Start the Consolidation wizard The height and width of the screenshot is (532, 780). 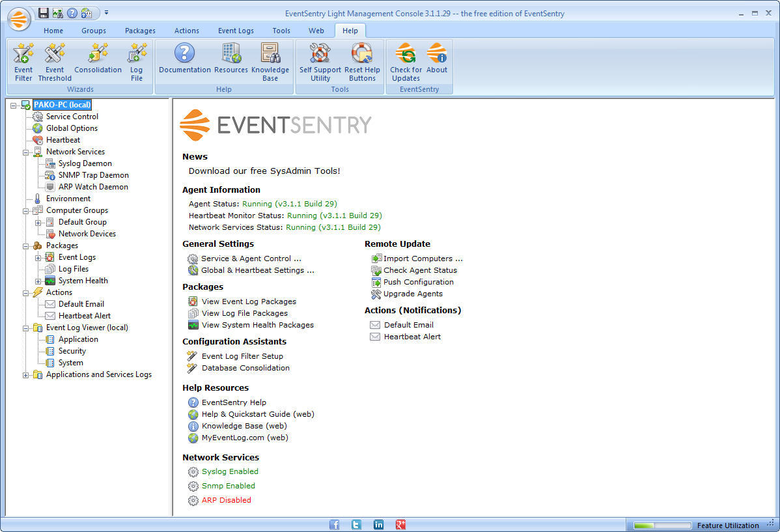point(98,59)
